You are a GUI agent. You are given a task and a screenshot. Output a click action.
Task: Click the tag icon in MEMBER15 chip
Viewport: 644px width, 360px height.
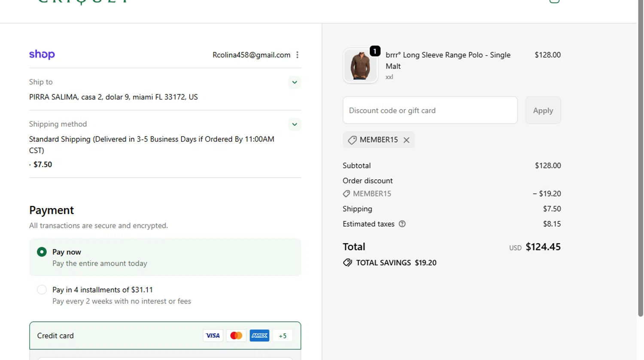pyautogui.click(x=352, y=140)
